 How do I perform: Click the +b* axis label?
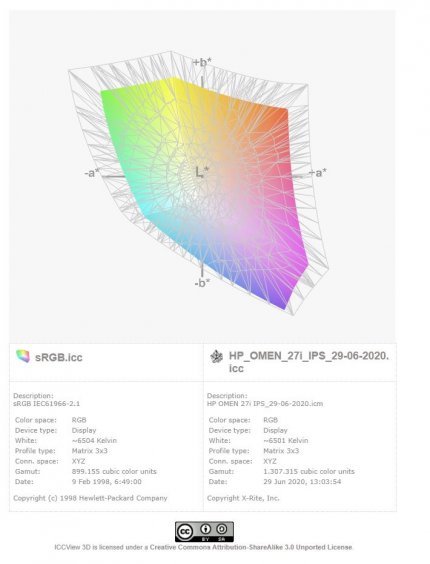(x=203, y=62)
